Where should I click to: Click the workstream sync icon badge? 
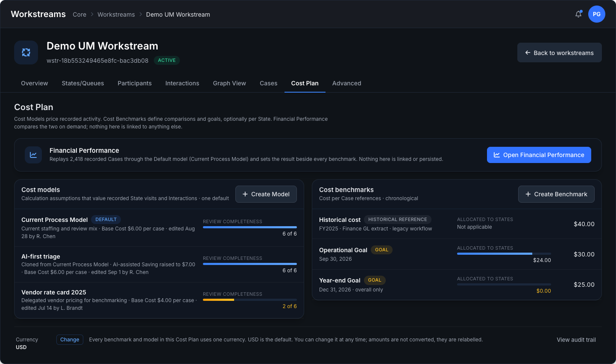click(26, 52)
